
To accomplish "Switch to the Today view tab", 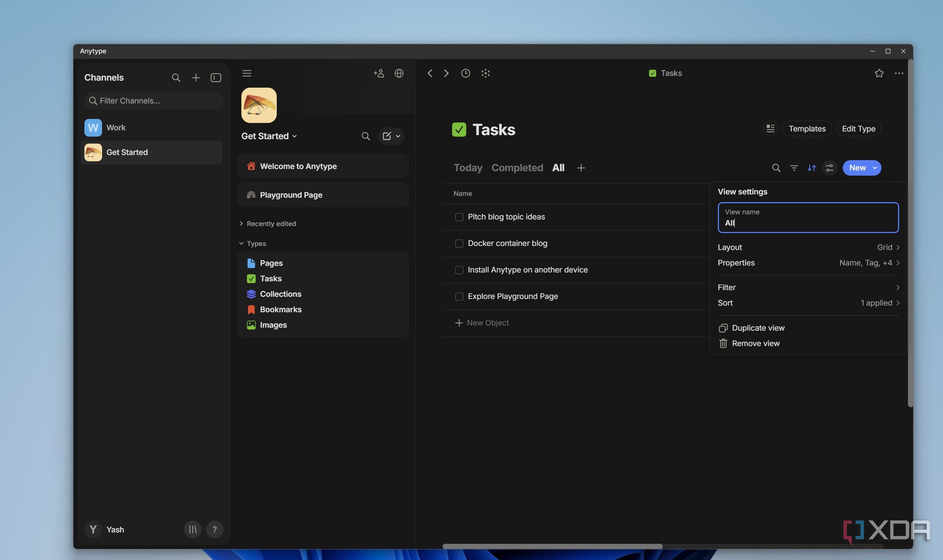I will point(468,168).
